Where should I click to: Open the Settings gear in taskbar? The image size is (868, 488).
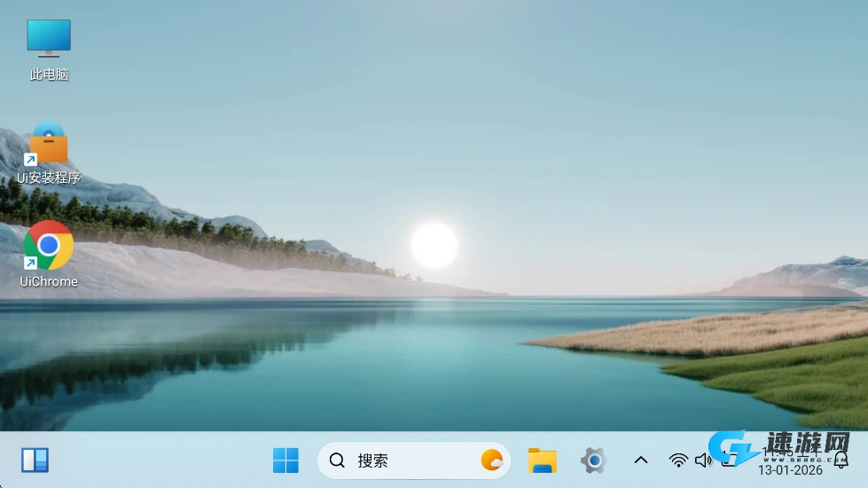(x=593, y=460)
